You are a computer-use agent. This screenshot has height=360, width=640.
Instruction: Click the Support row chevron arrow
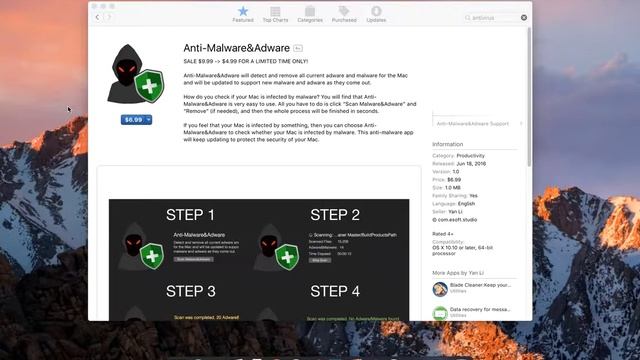pos(521,124)
